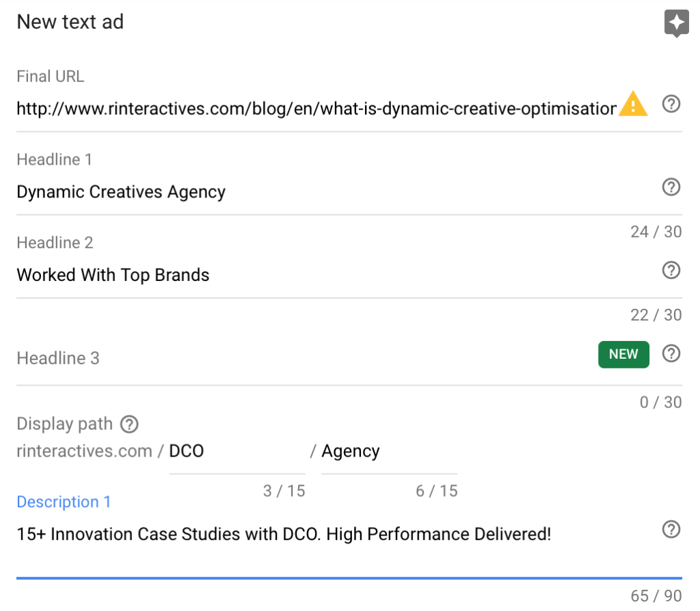Open help for the Display path

pyautogui.click(x=129, y=424)
